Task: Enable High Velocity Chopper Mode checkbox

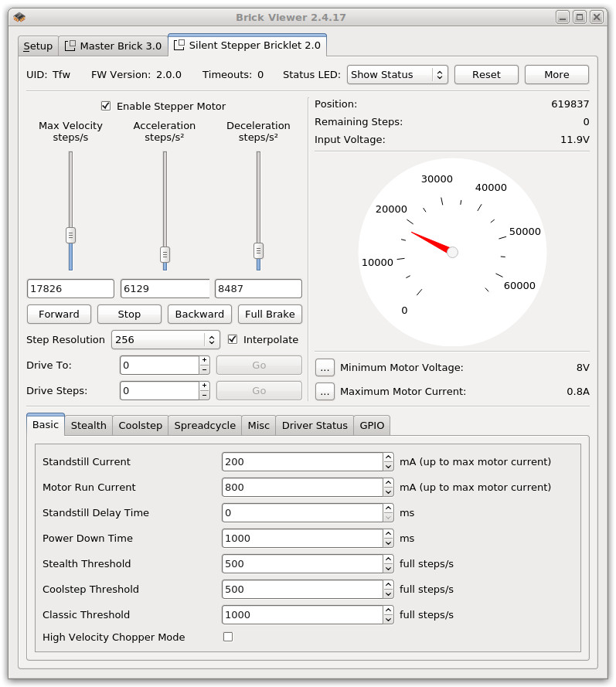Action: [228, 637]
